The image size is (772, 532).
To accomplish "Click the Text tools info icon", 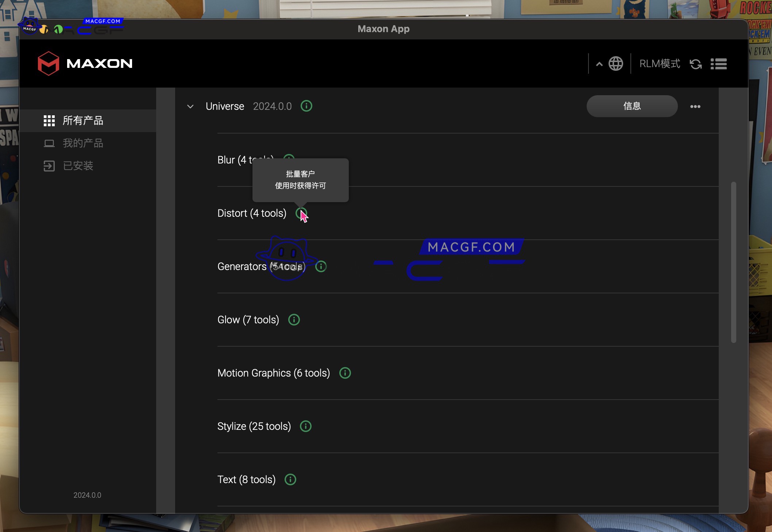I will pos(290,479).
